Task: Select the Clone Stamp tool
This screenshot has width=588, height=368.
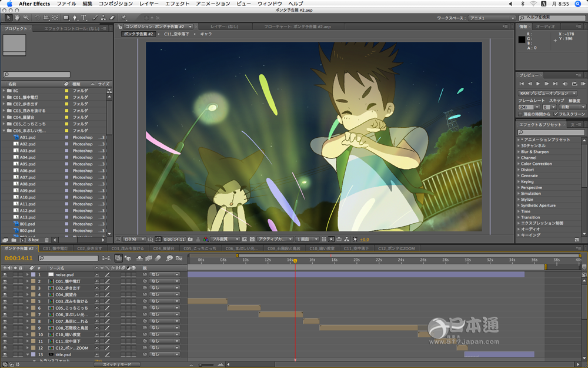Action: click(x=103, y=18)
